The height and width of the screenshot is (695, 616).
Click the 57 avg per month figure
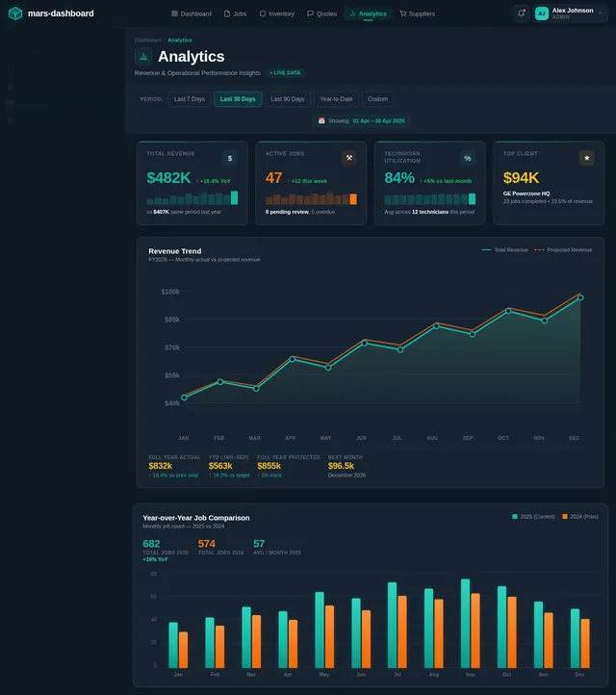click(x=259, y=544)
